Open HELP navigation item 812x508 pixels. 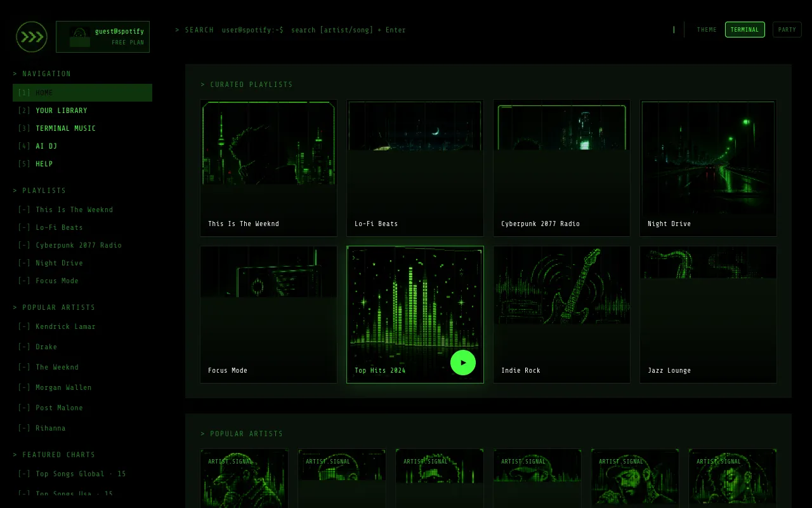coord(82,164)
